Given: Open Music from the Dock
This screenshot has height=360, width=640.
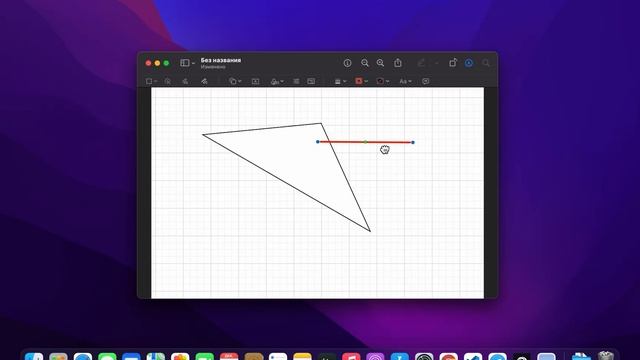Looking at the screenshot, I should [351, 357].
